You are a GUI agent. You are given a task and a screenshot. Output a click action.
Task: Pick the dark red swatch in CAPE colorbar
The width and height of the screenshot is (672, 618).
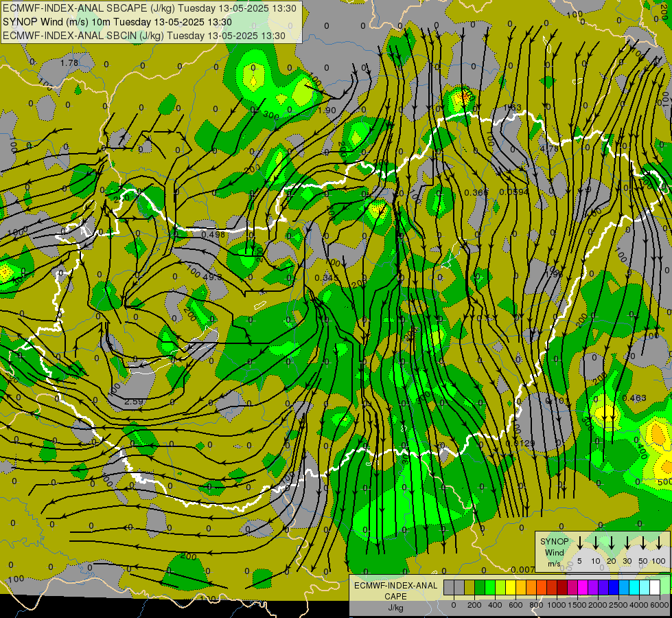562,587
